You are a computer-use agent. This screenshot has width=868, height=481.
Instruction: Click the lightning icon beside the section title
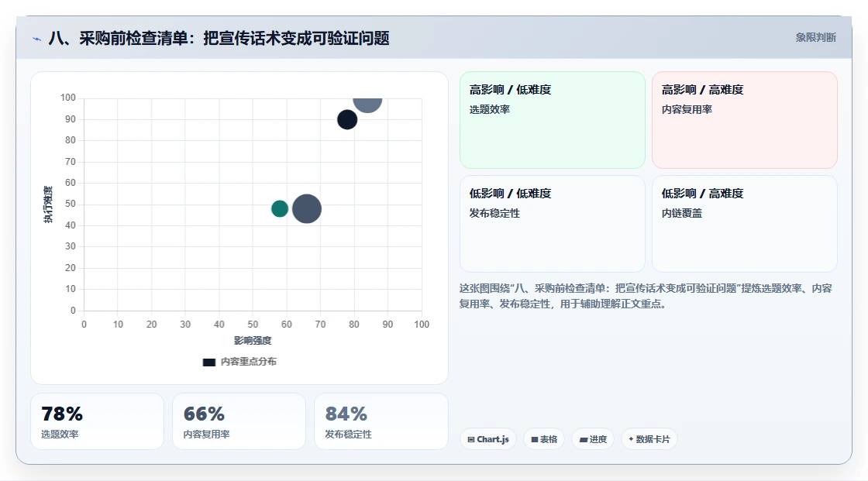tap(37, 39)
